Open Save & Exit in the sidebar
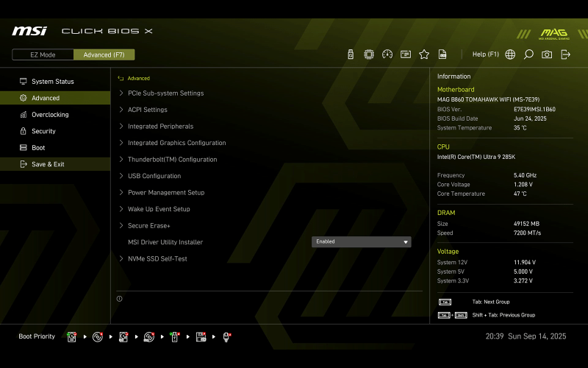This screenshot has height=368, width=588. pyautogui.click(x=55, y=164)
